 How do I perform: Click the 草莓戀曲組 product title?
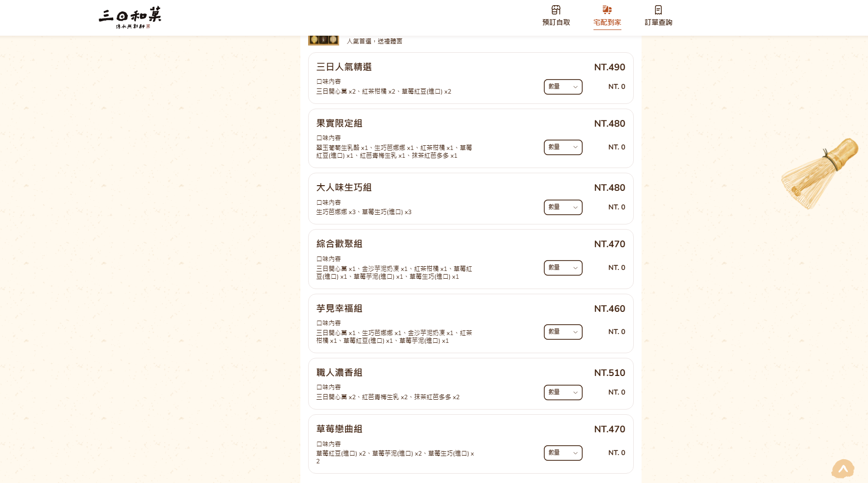(x=339, y=429)
